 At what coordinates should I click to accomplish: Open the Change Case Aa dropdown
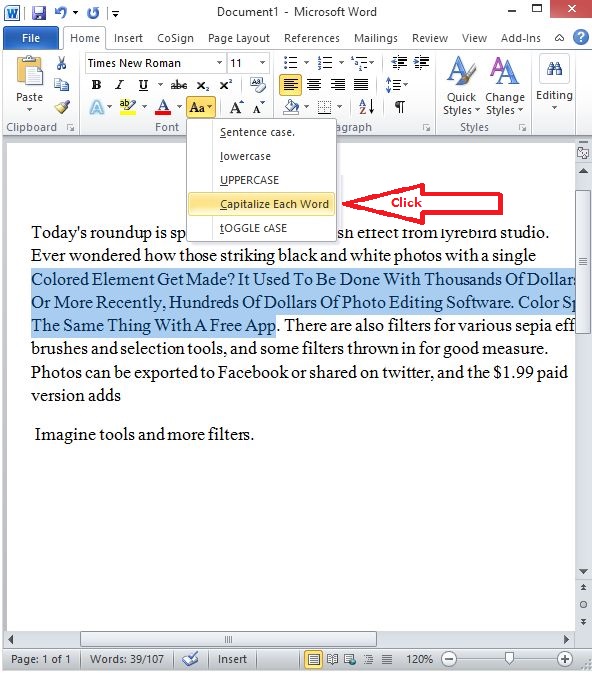tap(200, 107)
